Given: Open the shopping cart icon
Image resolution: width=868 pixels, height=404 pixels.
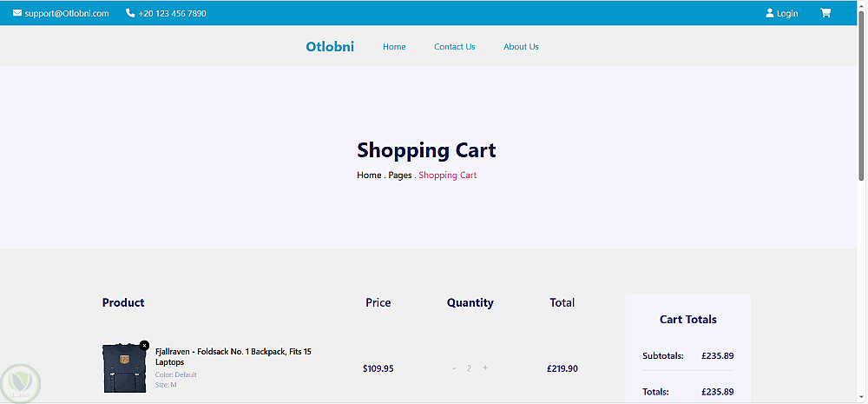Looking at the screenshot, I should coord(825,13).
